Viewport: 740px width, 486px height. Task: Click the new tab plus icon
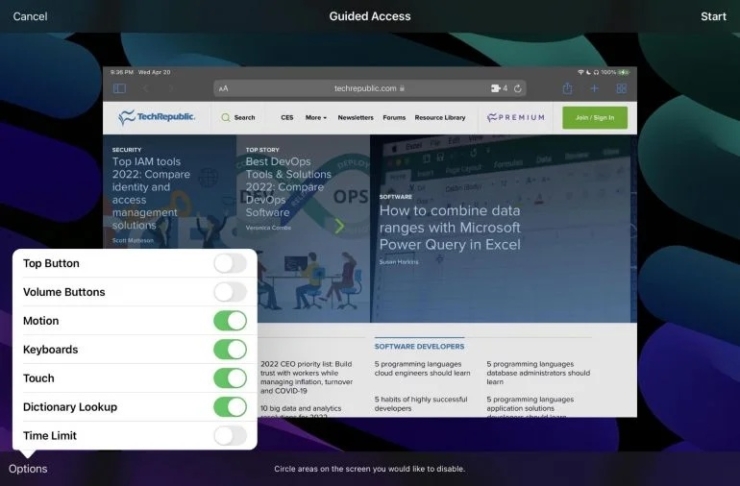[594, 88]
